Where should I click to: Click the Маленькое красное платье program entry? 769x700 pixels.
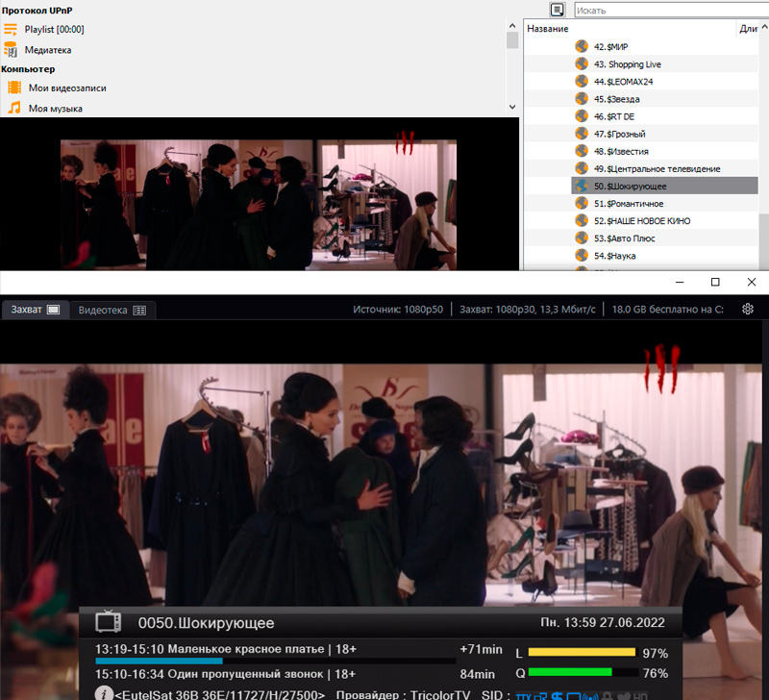(x=226, y=649)
